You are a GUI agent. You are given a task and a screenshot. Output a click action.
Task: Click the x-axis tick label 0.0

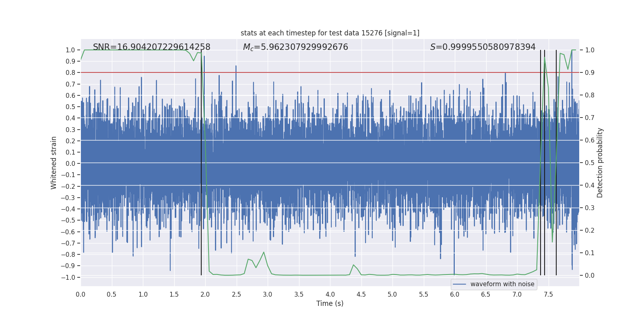[80, 295]
